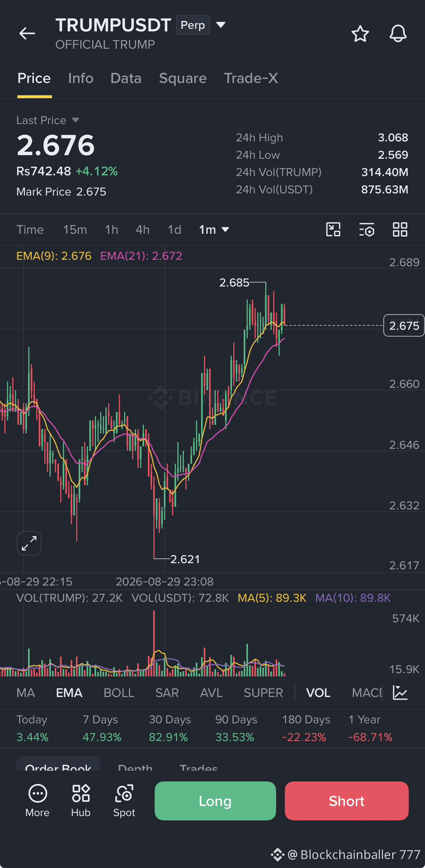This screenshot has width=425, height=868.
Task: Tap the EMA(9) legend value
Action: 54,256
